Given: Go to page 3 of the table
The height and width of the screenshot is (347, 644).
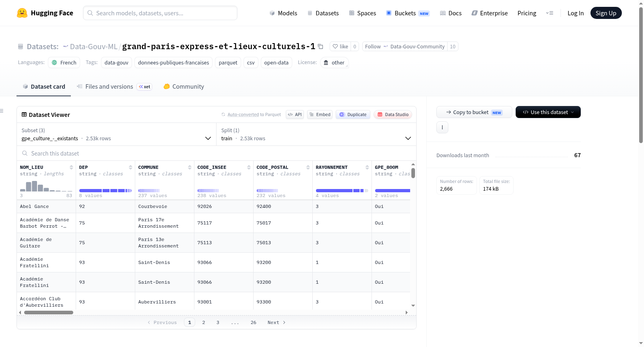Looking at the screenshot, I should pos(218,322).
